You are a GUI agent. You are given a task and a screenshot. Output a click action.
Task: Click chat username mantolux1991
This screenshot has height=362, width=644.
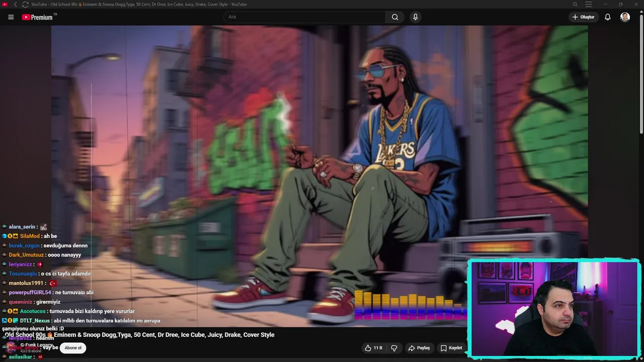point(26,283)
